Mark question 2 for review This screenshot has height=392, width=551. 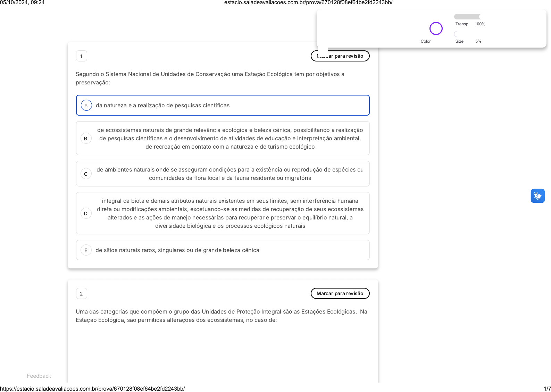coord(340,293)
